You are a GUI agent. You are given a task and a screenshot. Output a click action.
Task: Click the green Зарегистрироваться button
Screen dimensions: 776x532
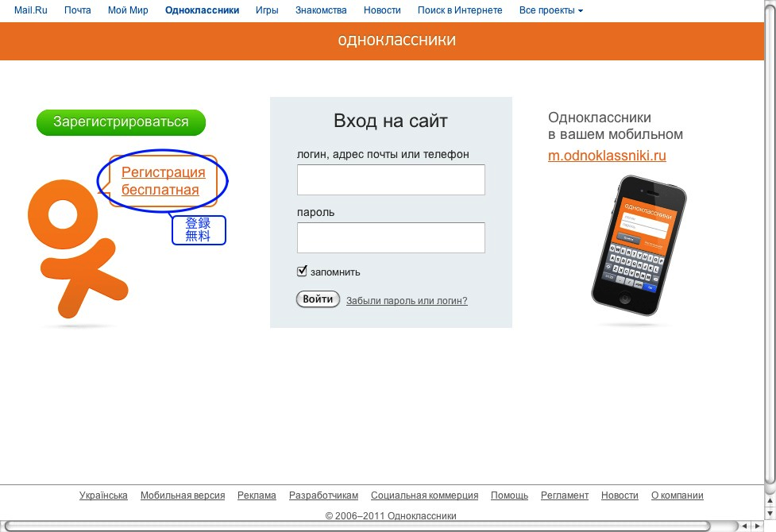[x=121, y=122]
